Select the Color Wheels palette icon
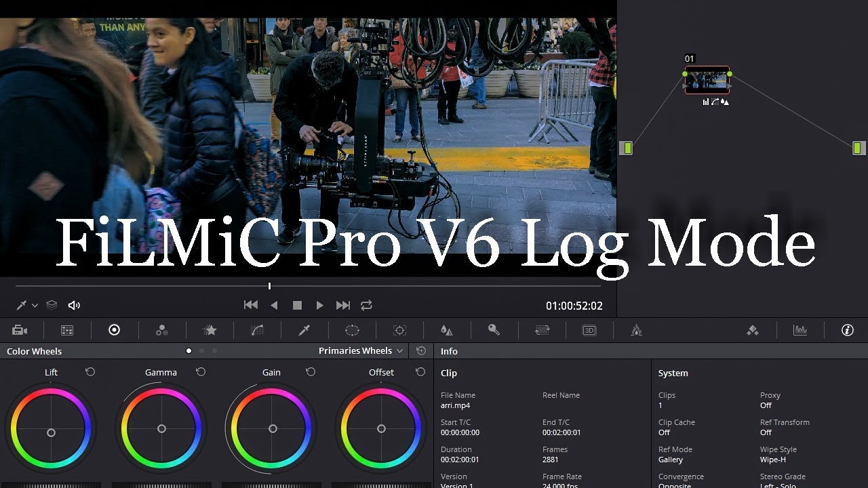 [115, 330]
